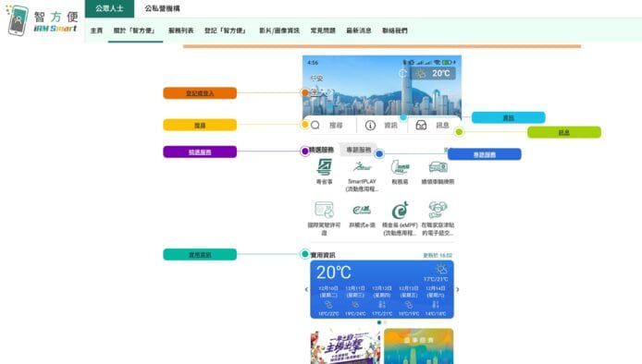642x364 pixels.
Task: Click the yellow 搜尋 label
Action: 200,125
